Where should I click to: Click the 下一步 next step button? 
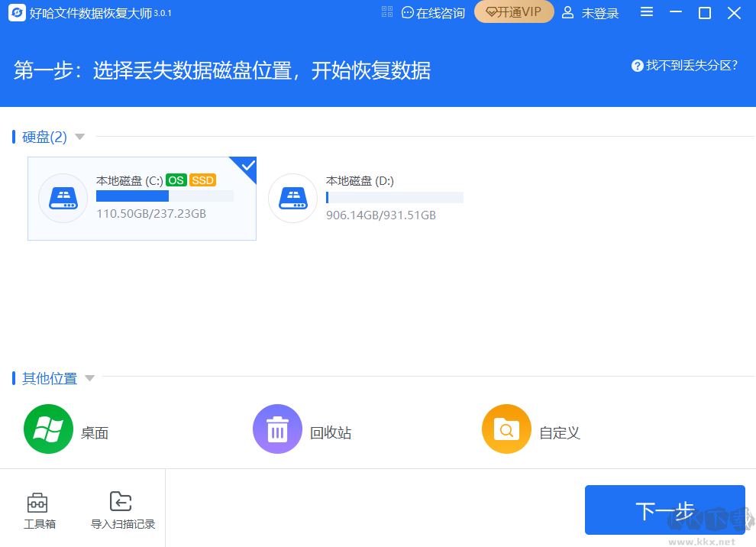[664, 510]
